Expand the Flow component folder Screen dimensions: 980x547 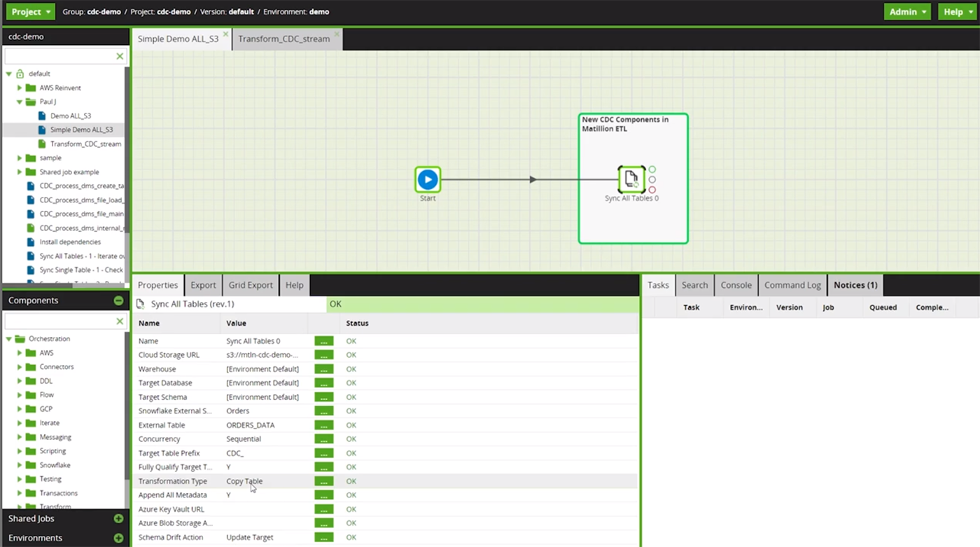click(20, 395)
